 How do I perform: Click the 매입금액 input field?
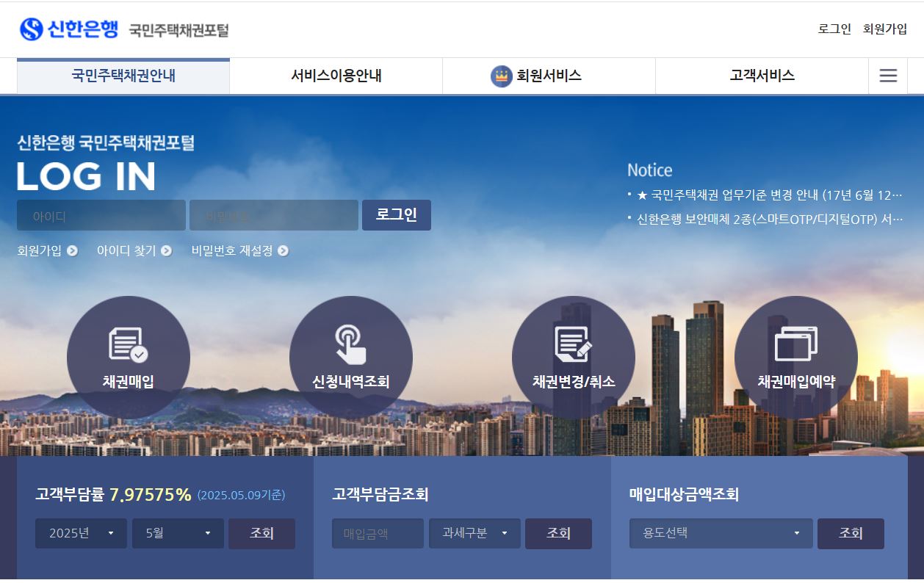(x=378, y=534)
